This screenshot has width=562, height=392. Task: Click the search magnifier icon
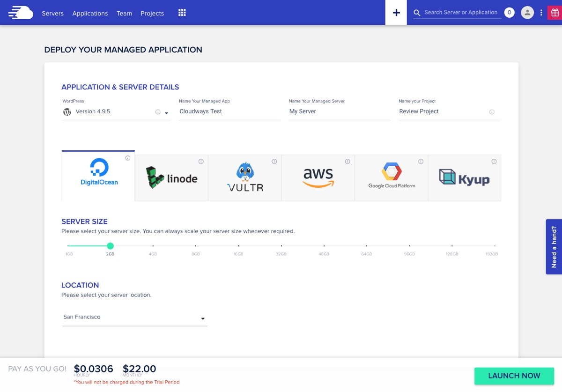[x=417, y=13]
